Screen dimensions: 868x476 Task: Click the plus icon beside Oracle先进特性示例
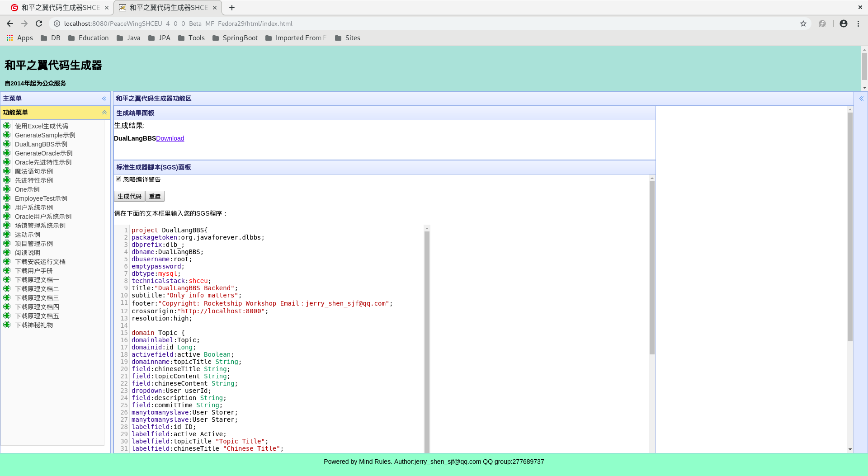[7, 162]
